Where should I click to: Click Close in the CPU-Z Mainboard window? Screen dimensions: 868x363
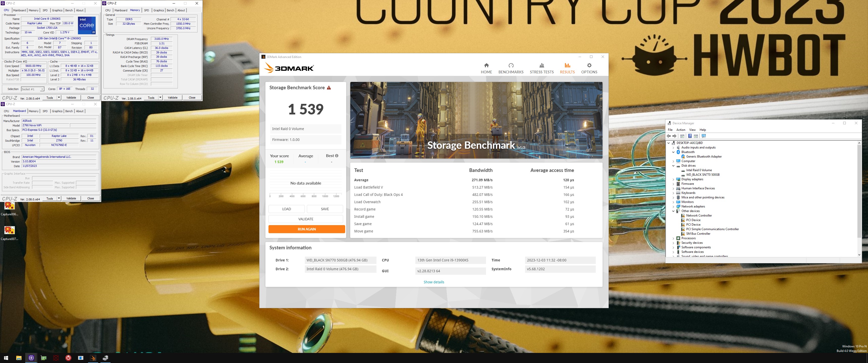pos(91,199)
